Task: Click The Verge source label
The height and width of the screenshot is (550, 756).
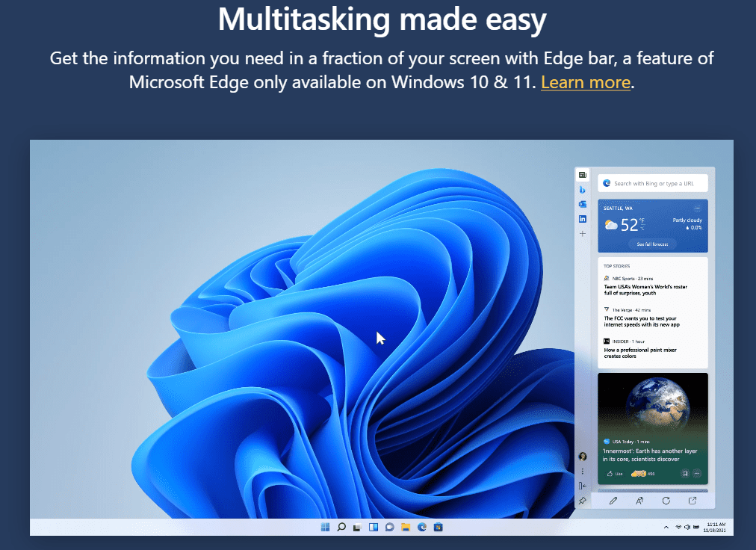Action: pos(622,309)
